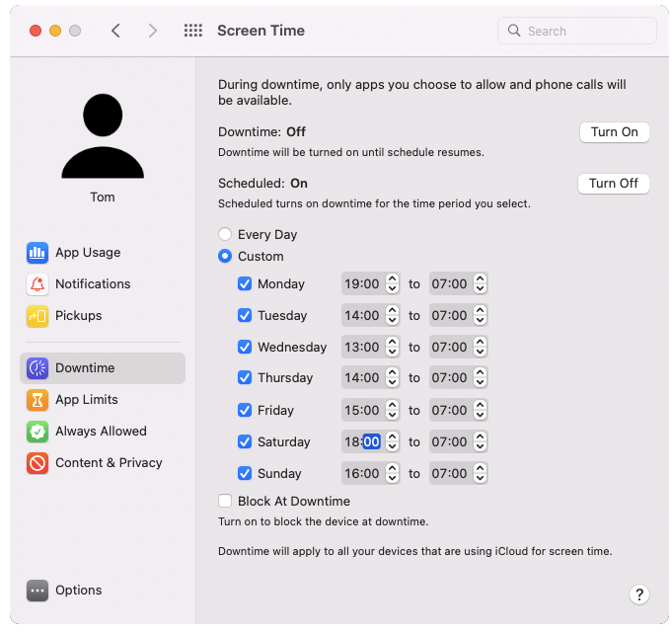The width and height of the screenshot is (672, 634).
Task: Select the Every Day radio button
Action: pyautogui.click(x=225, y=234)
